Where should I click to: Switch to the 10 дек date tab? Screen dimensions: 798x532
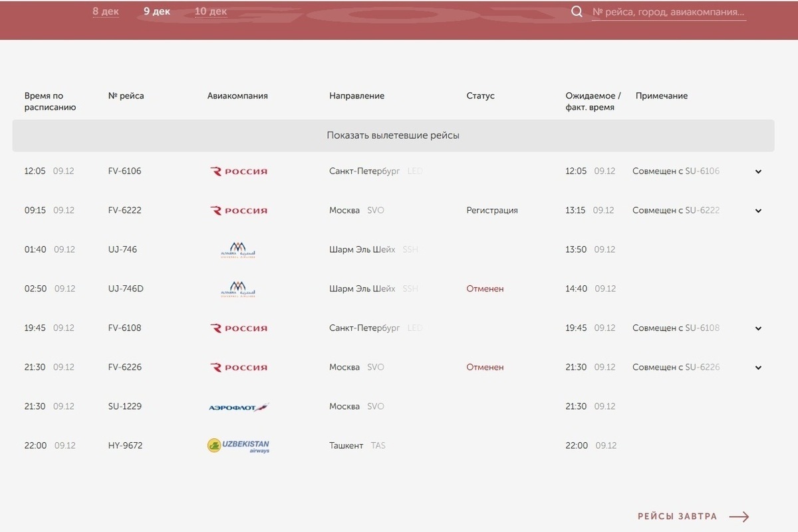(211, 12)
